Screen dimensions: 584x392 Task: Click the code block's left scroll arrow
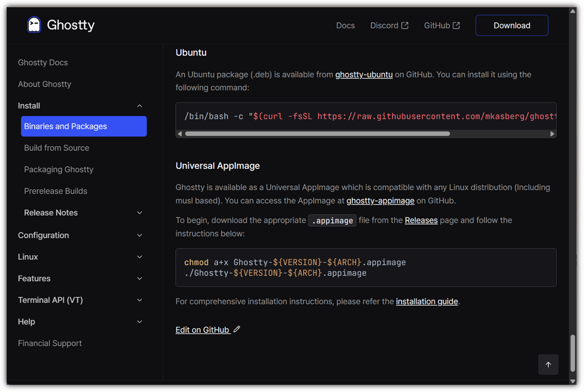[x=180, y=134]
